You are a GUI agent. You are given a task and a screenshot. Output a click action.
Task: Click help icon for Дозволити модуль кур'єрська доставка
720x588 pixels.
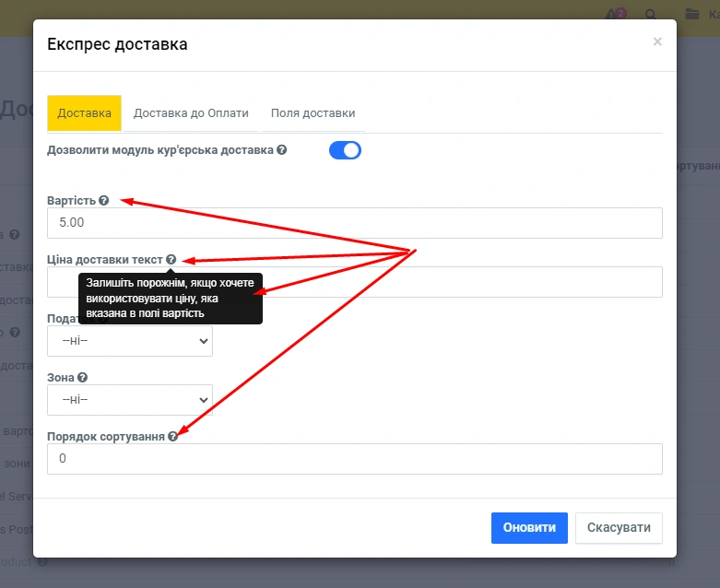pyautogui.click(x=282, y=149)
